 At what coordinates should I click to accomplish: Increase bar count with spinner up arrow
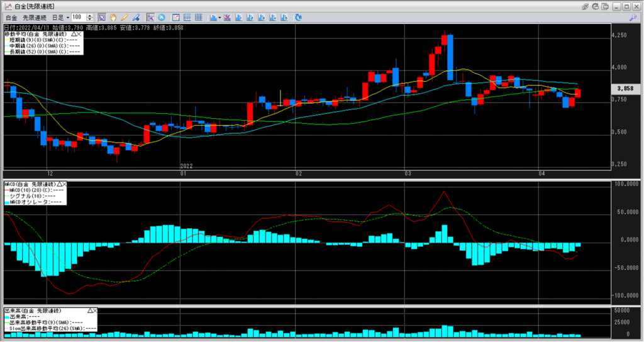click(x=91, y=15)
